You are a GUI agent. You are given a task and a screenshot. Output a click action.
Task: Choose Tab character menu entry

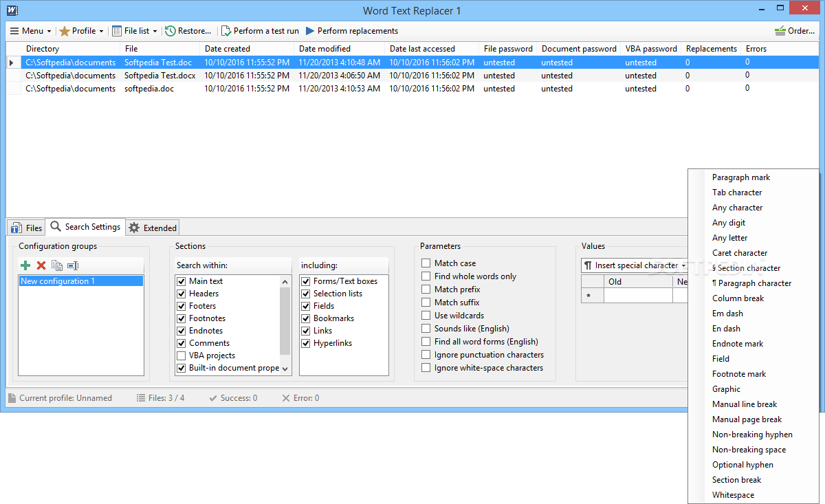click(x=737, y=193)
